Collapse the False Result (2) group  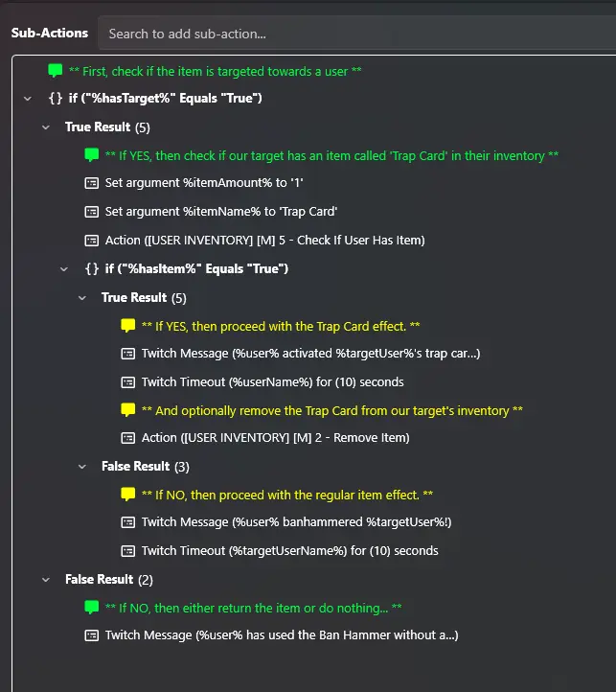pyautogui.click(x=46, y=580)
